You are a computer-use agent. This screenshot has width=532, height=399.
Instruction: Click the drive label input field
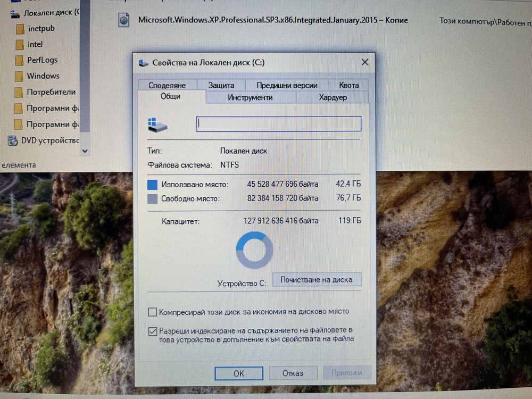[279, 124]
